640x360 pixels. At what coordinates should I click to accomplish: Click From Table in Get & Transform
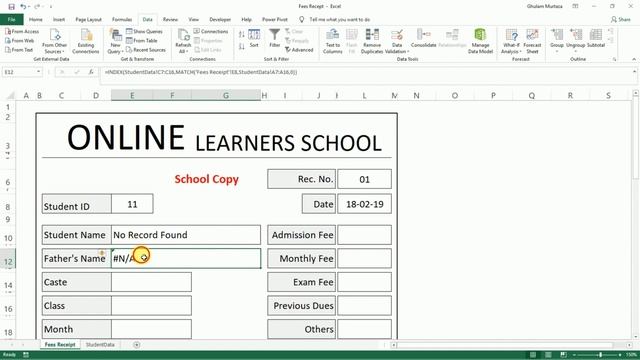pyautogui.click(x=142, y=40)
